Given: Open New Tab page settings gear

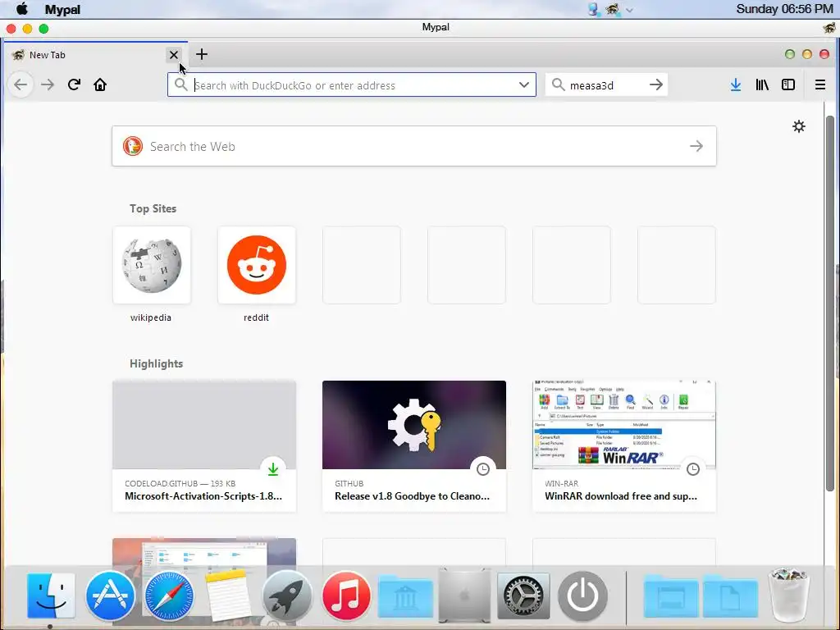Looking at the screenshot, I should coord(799,126).
